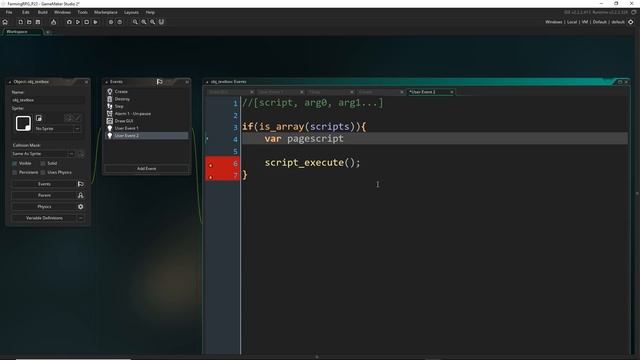
Task: Toggle the Visible checkbox
Action: pyautogui.click(x=15, y=163)
